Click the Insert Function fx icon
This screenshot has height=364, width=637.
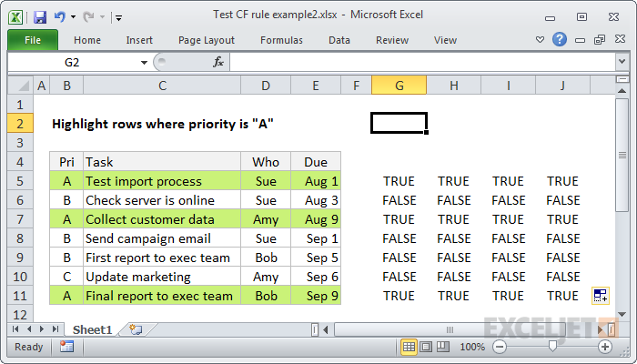(x=218, y=62)
